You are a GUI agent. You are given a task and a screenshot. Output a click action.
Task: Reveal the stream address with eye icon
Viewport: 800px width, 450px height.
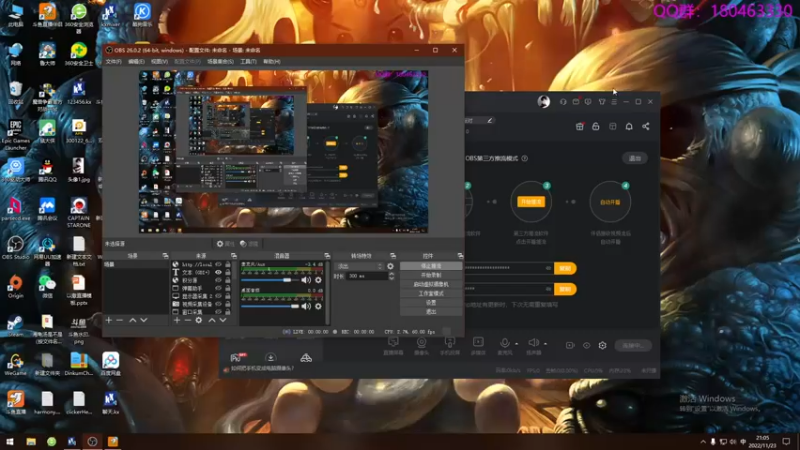tap(548, 268)
